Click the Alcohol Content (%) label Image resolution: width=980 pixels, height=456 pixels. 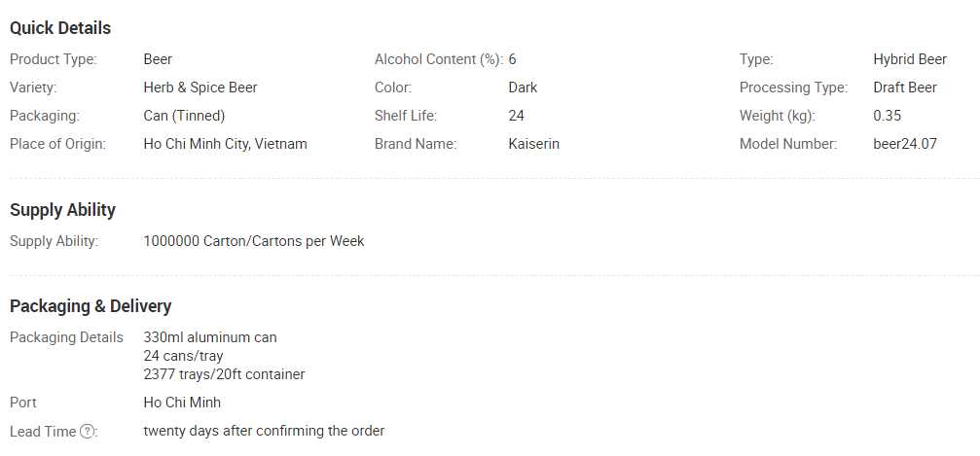438,59
